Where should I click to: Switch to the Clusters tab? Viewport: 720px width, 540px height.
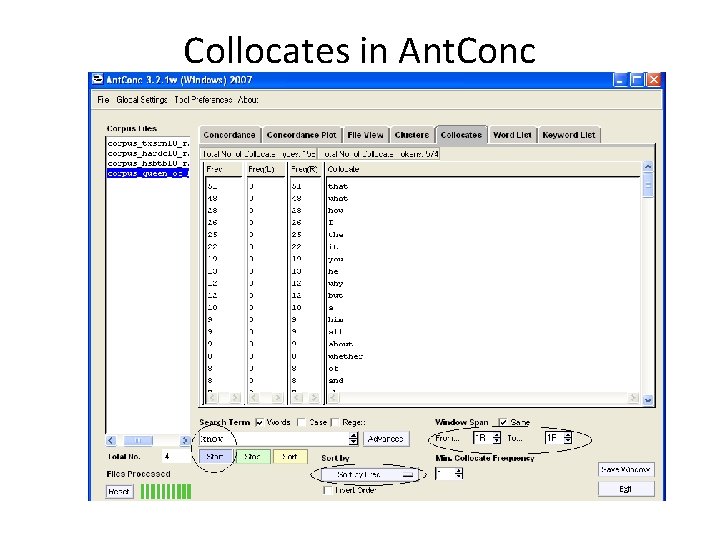(x=411, y=135)
